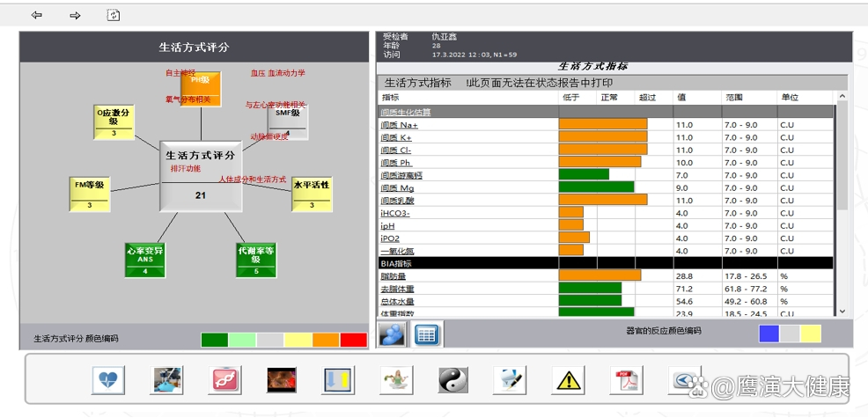868x418 pixels.
Task: Open the yellow warning triangle icon
Action: [568, 380]
